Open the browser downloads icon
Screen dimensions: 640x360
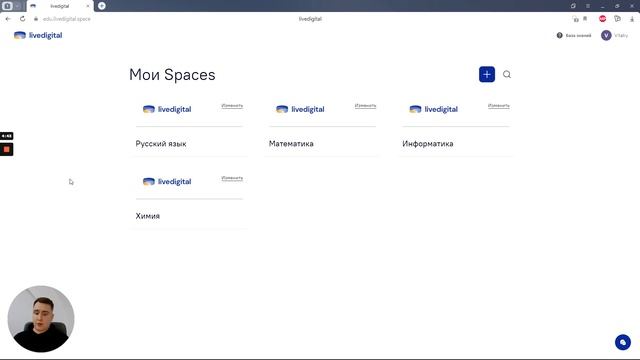pyautogui.click(x=632, y=19)
